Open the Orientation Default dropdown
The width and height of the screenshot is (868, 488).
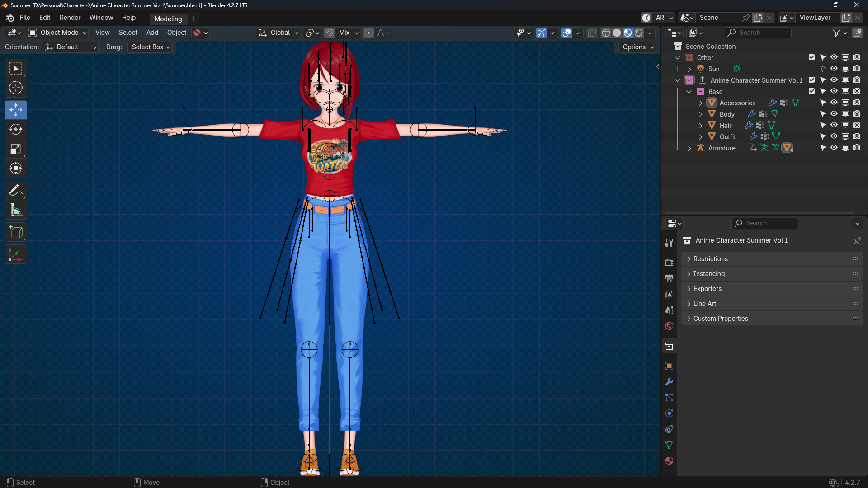tap(71, 47)
